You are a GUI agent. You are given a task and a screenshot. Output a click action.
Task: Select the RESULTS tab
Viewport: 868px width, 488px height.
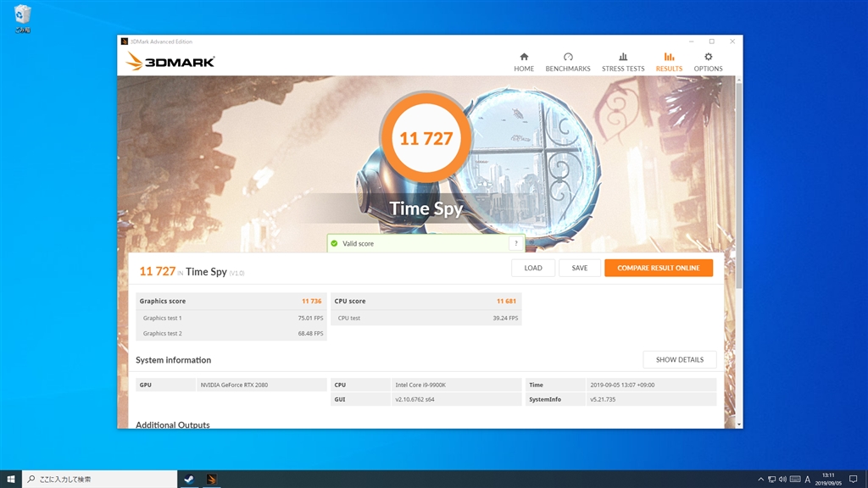pos(669,62)
